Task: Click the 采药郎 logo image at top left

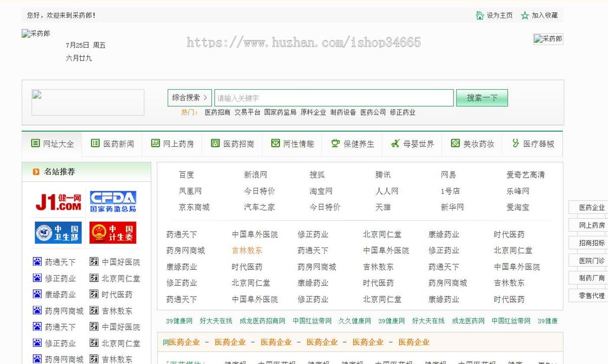Action: point(36,34)
